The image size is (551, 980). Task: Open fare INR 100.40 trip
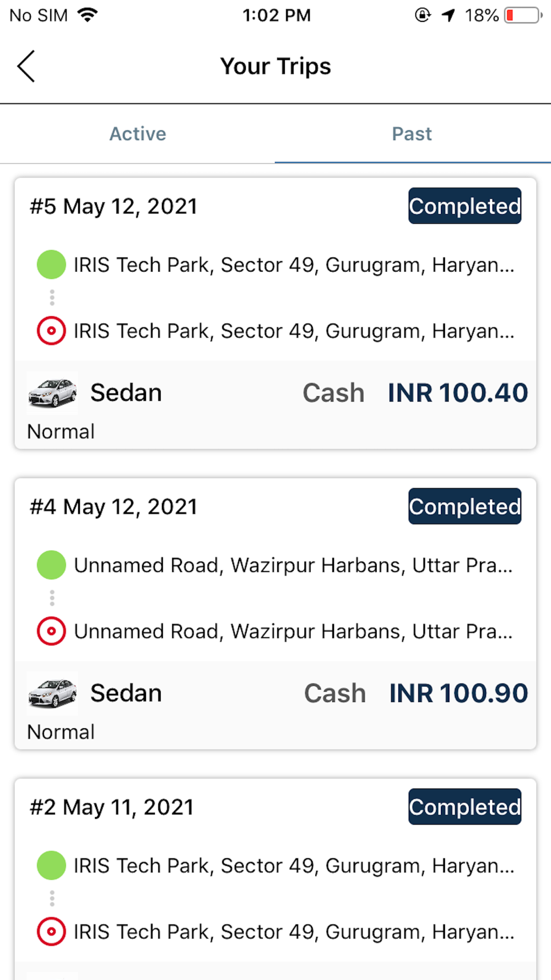(x=457, y=393)
